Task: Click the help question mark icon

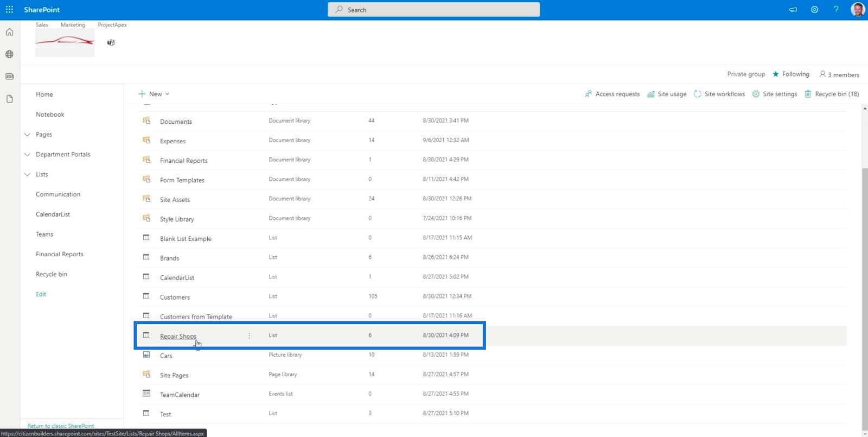Action: pos(836,9)
